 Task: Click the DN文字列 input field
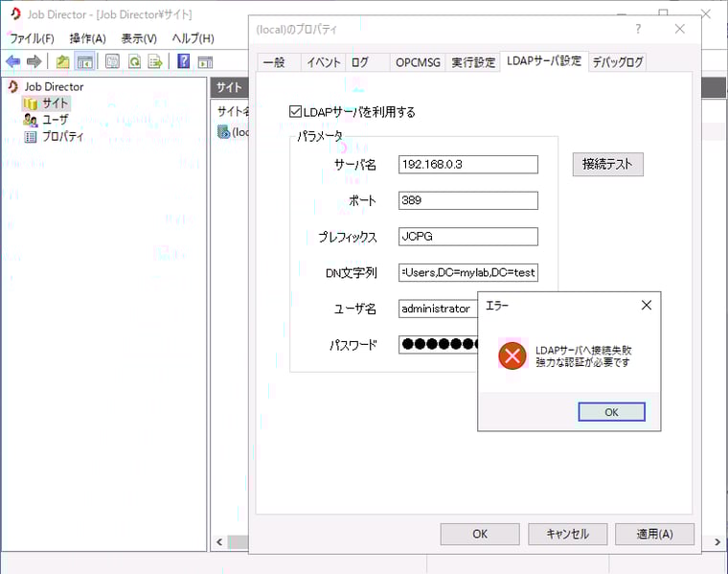click(x=468, y=272)
